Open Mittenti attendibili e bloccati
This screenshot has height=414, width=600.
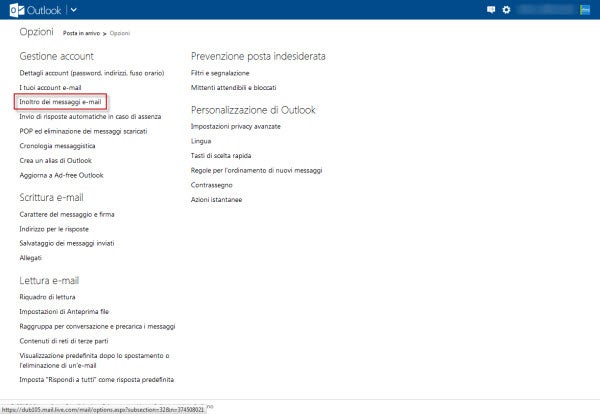pyautogui.click(x=233, y=88)
